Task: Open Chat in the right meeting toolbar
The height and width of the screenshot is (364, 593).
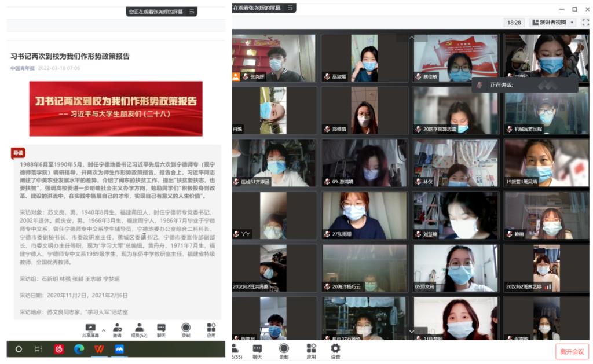Action: click(x=257, y=351)
